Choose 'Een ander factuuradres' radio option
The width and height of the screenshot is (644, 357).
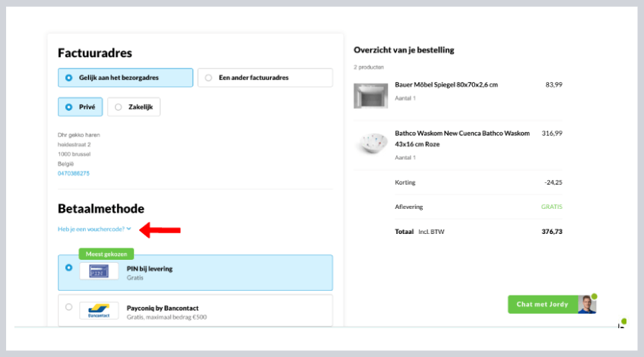coord(208,77)
